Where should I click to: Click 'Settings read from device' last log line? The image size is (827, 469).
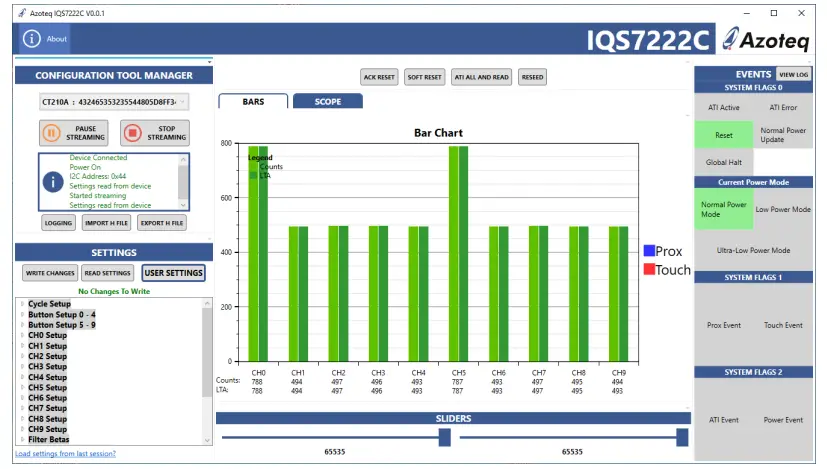(110, 205)
